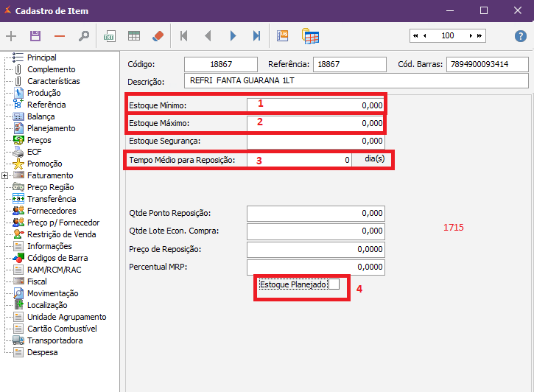Viewport: 534px width, 392px height.
Task: Click the Estoque Máximo value field
Action: 316,123
